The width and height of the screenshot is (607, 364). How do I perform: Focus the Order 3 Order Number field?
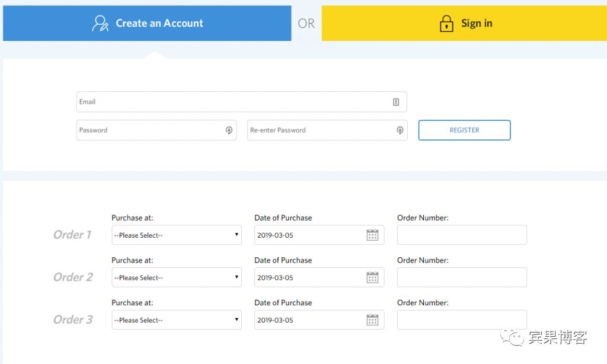(x=462, y=320)
